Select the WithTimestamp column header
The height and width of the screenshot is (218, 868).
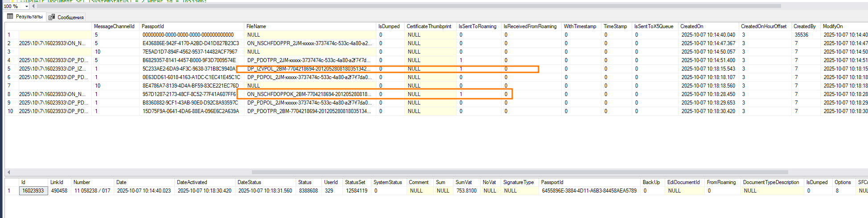click(581, 26)
